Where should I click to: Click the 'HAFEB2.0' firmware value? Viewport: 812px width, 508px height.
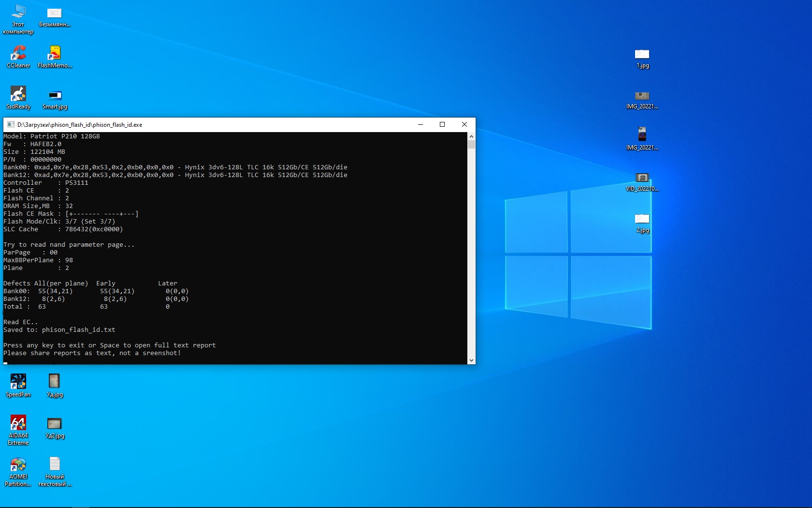point(46,144)
